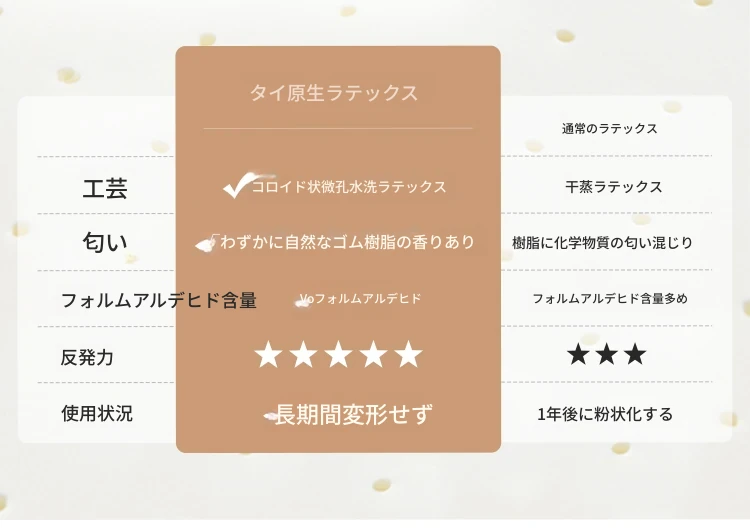Screen dimensions: 750x530
Task: Select the タイ原生ラテックス column header
Action: 334,93
